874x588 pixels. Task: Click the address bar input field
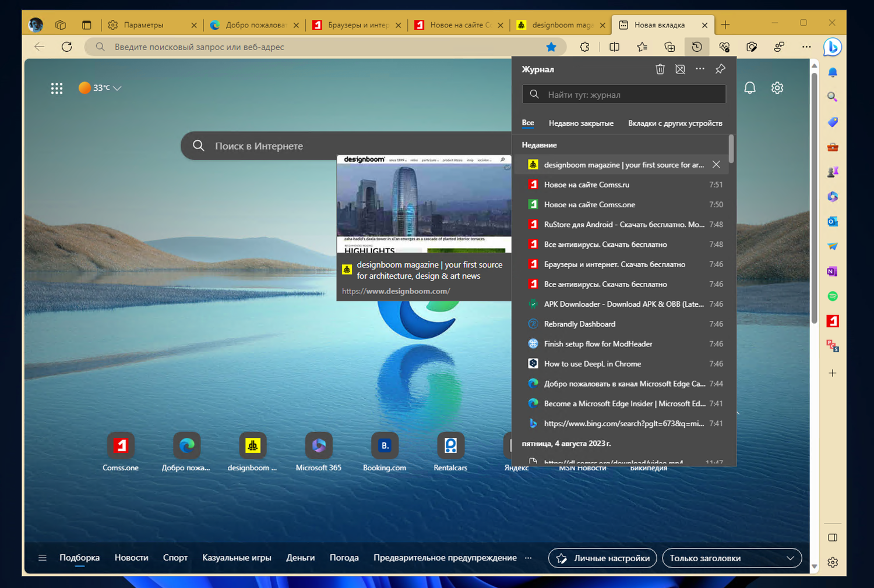pyautogui.click(x=326, y=47)
